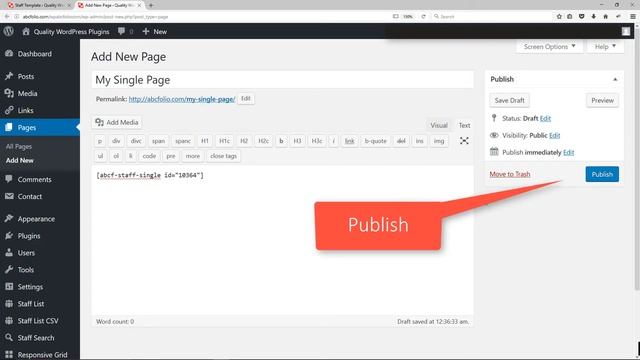640x360 pixels.
Task: Switch to the Text editor tab
Action: (x=464, y=125)
